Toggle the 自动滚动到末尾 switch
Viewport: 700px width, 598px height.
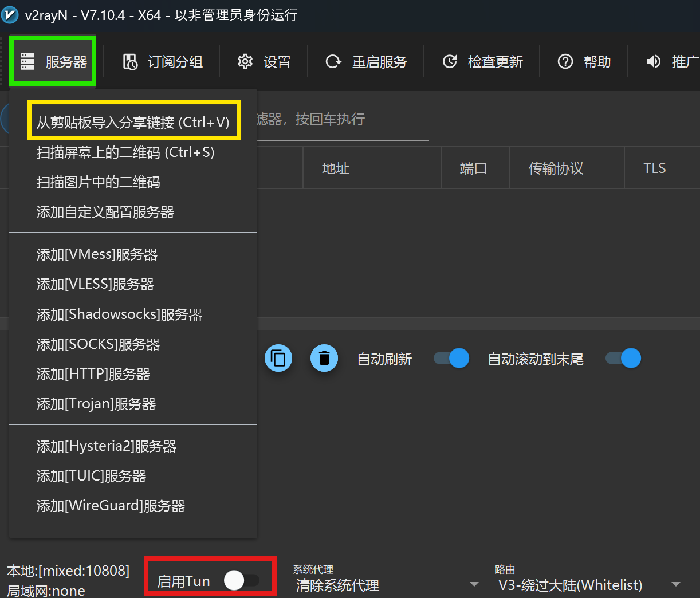(623, 359)
